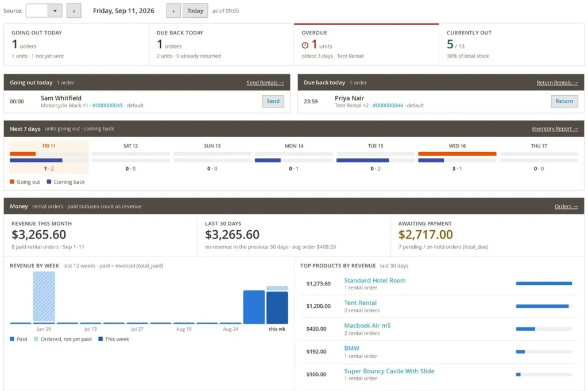Click Return for Priya Nair
Viewport: 588px width, 391px height.
point(564,101)
